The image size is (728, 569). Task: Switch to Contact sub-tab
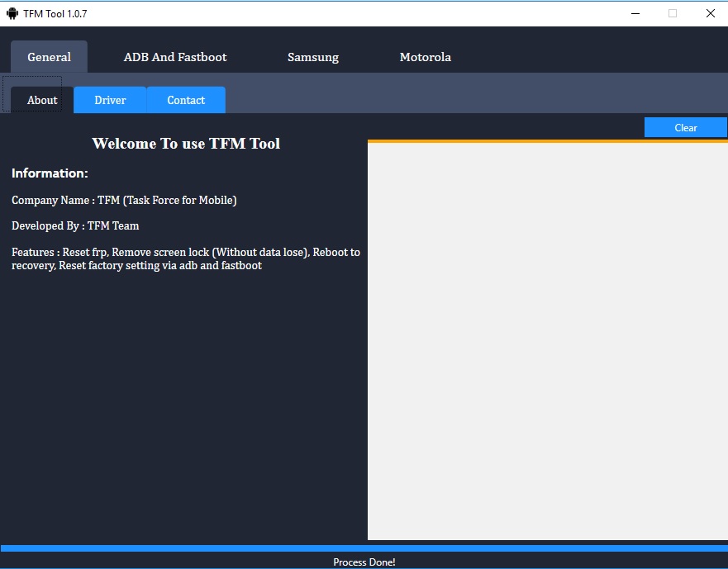tap(186, 100)
